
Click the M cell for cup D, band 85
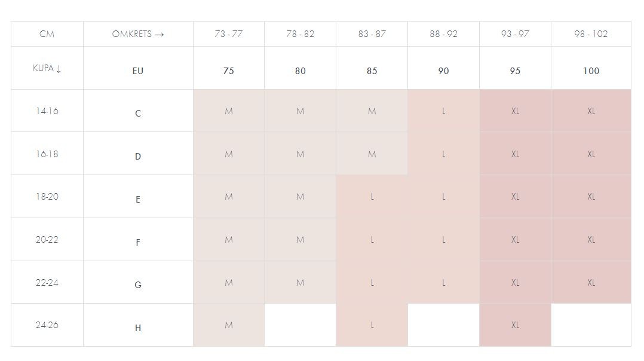pos(372,154)
